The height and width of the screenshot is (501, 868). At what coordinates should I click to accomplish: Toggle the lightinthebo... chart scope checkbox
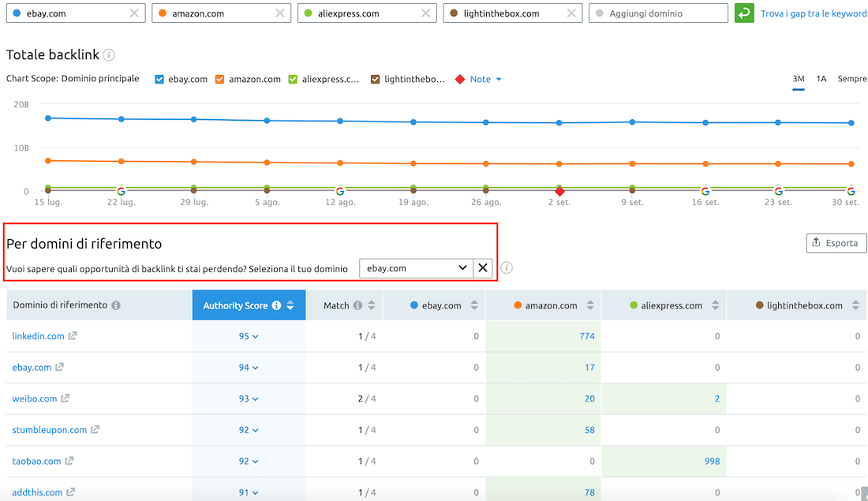[x=376, y=79]
